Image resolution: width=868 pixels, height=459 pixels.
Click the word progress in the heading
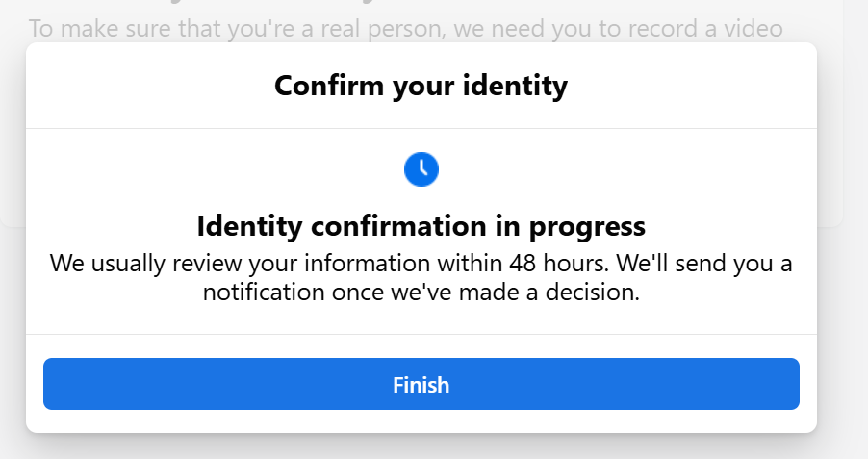click(x=587, y=227)
